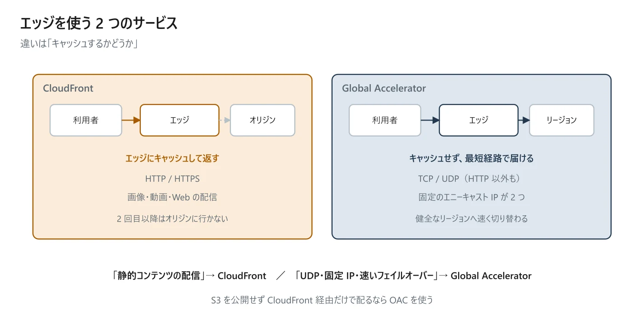
Task: Select the '利用者' box in the CloudFront panel
Action: [x=86, y=120]
